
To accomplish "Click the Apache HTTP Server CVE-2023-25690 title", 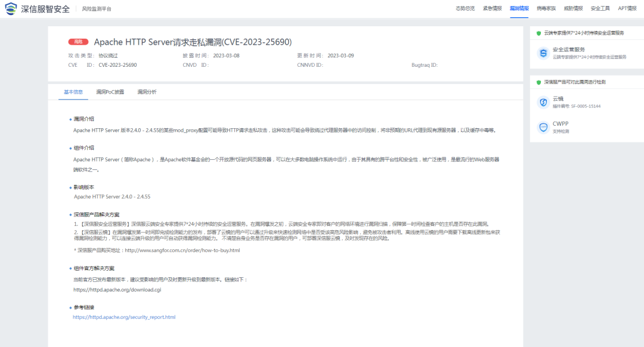I will (x=193, y=42).
